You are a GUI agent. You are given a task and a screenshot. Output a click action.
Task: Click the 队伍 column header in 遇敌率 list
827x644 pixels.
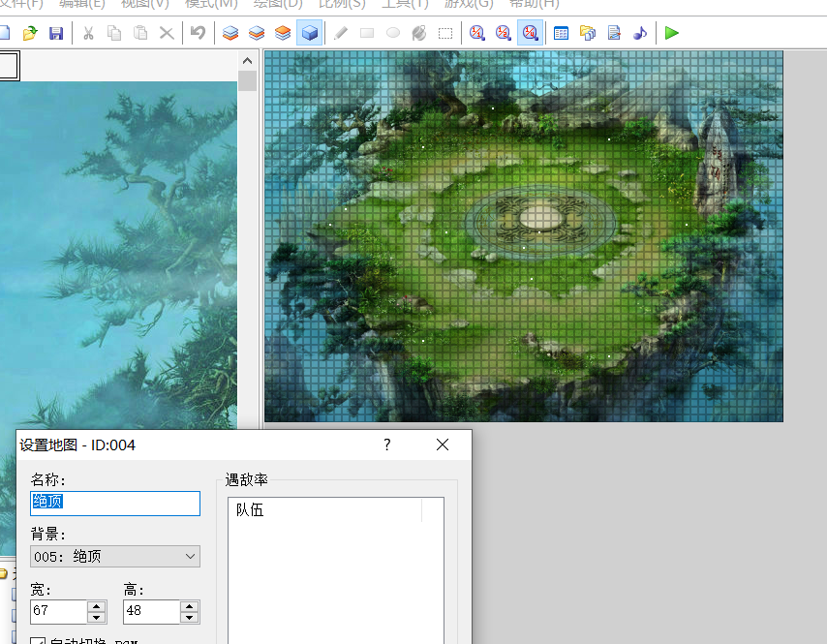pyautogui.click(x=325, y=510)
